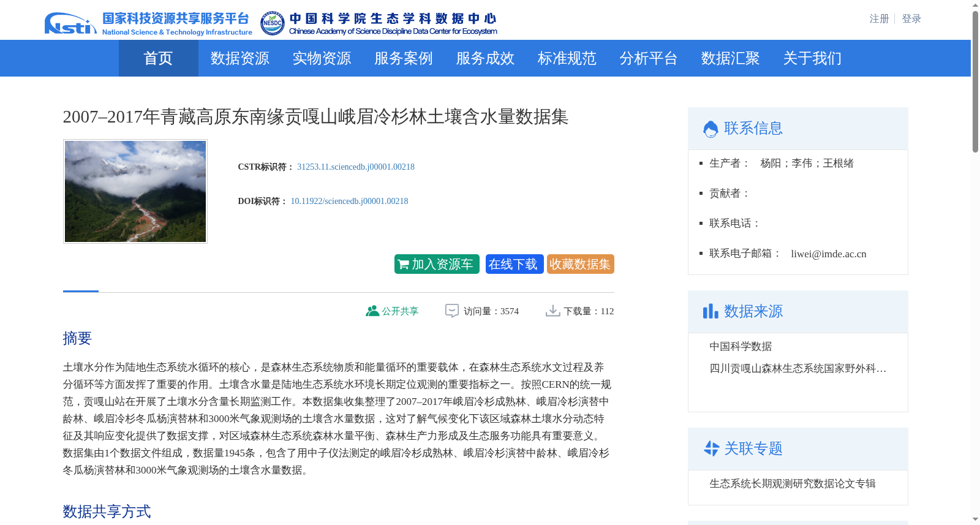The image size is (980, 525).
Task: Go to 服务案例 in navigation
Action: pos(404,58)
